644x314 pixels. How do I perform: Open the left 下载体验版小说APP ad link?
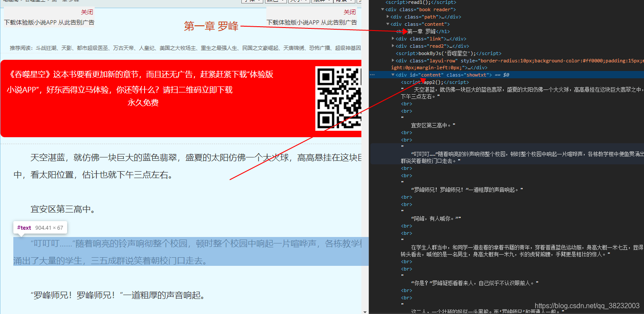click(x=49, y=22)
